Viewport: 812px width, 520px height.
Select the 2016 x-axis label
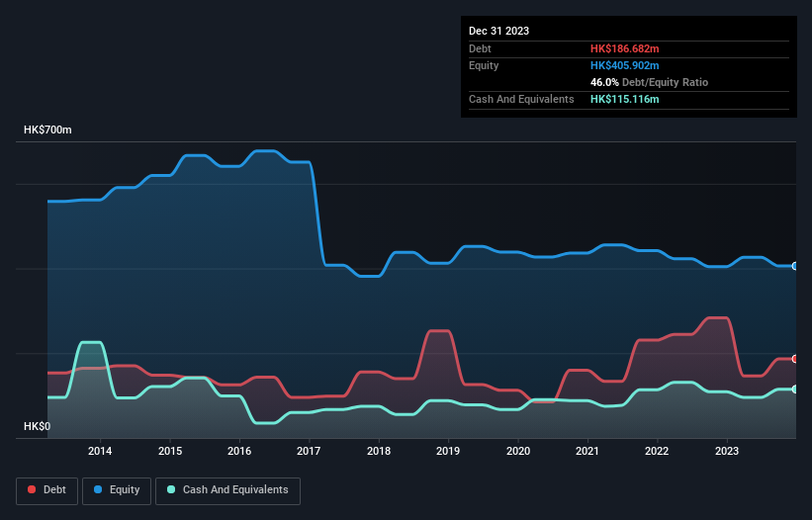tap(239, 451)
